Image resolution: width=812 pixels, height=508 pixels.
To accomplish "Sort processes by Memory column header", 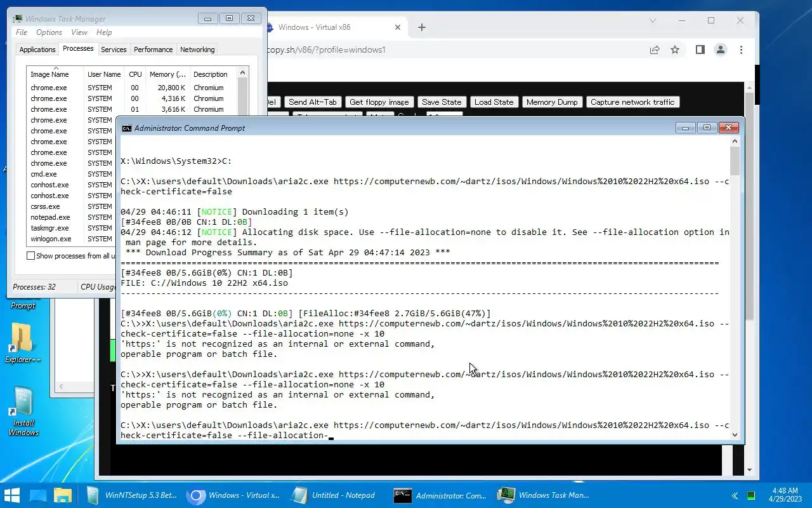I will tap(167, 74).
